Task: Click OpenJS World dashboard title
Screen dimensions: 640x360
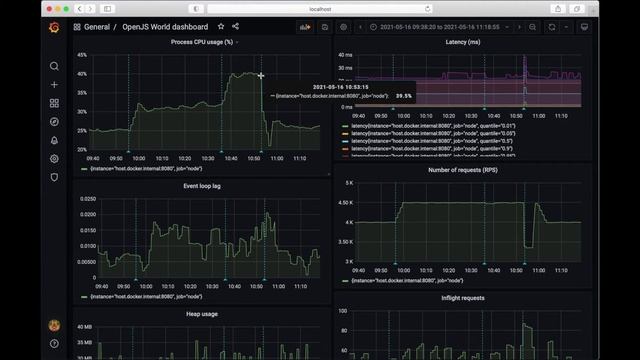Action: [165, 27]
